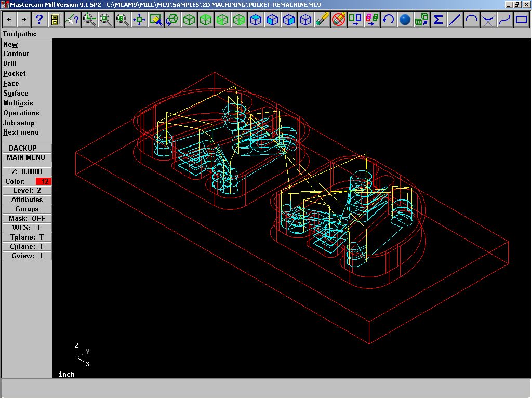The height and width of the screenshot is (399, 532).
Task: Select the Analyze icon with pointer and question mark
Action: click(72, 20)
